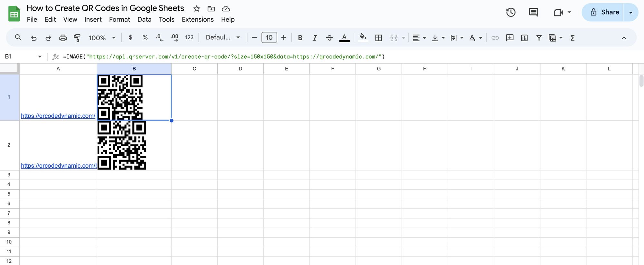
Task: Open the Google Sheets home icon
Action: 14,14
